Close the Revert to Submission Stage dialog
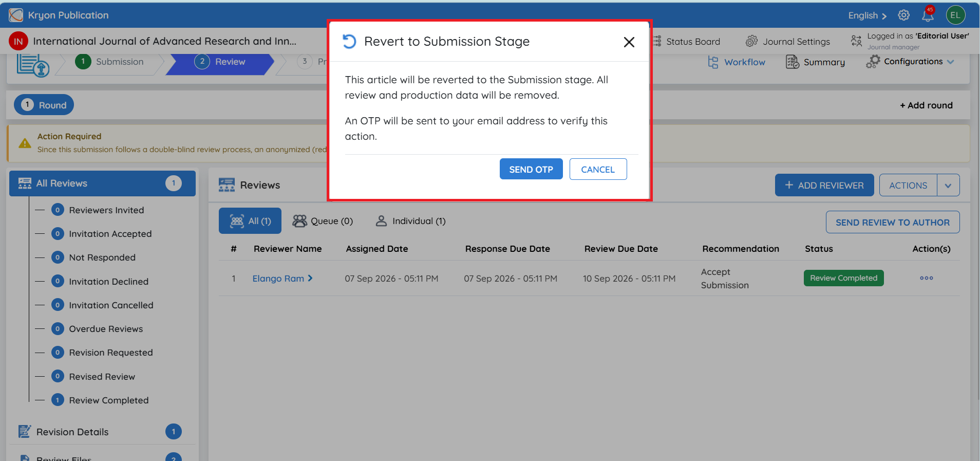The height and width of the screenshot is (461, 980). tap(629, 42)
